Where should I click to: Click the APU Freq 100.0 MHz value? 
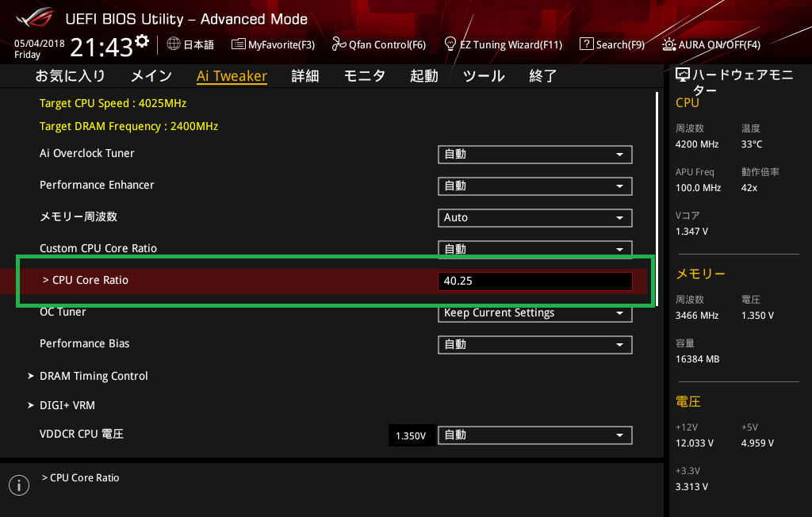(698, 187)
